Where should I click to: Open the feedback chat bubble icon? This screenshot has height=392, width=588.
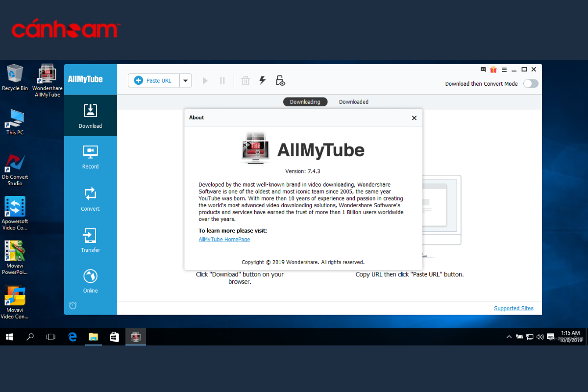click(x=484, y=70)
